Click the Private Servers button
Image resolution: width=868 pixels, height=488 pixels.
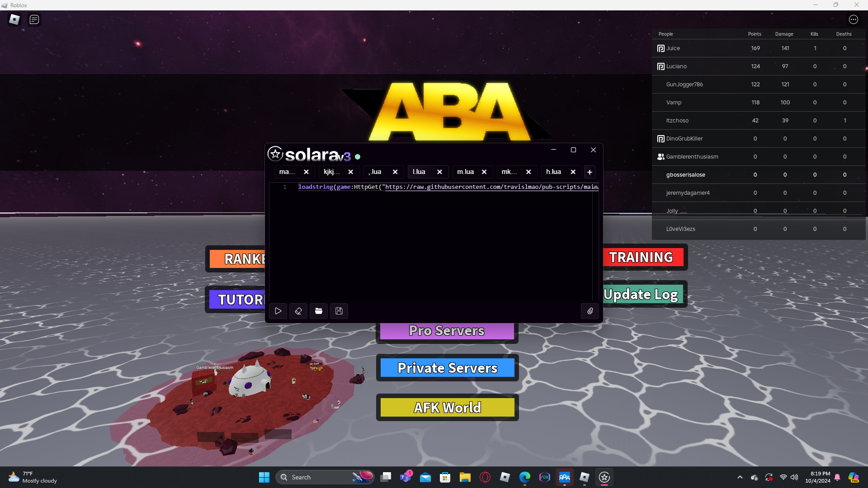[448, 368]
